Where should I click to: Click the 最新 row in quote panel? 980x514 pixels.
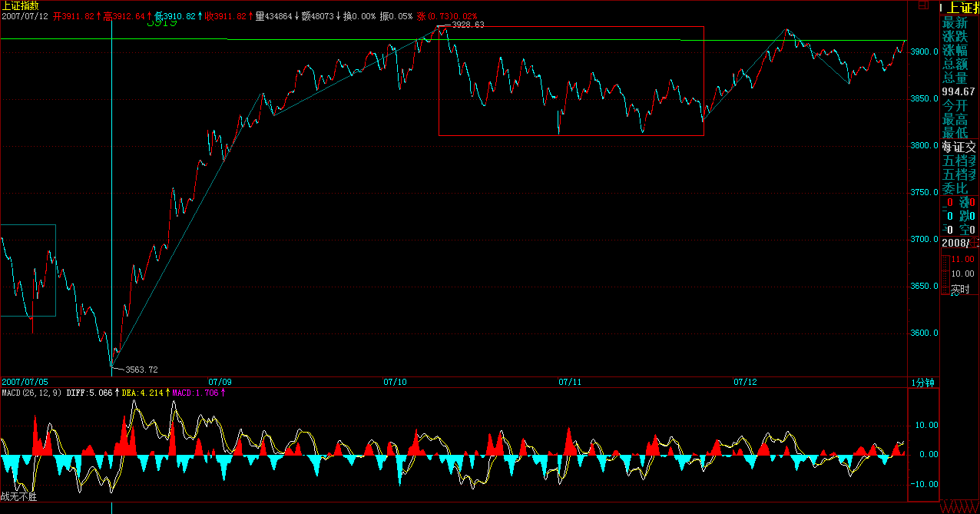pos(955,23)
